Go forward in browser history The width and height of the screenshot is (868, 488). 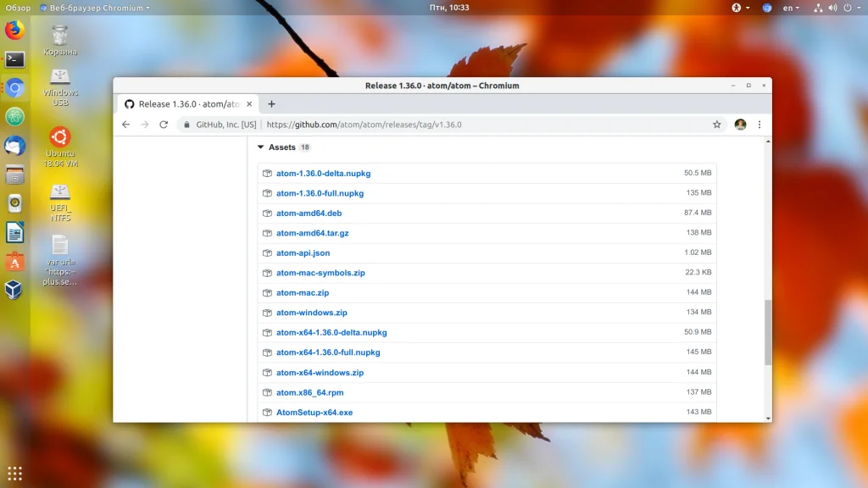[144, 125]
